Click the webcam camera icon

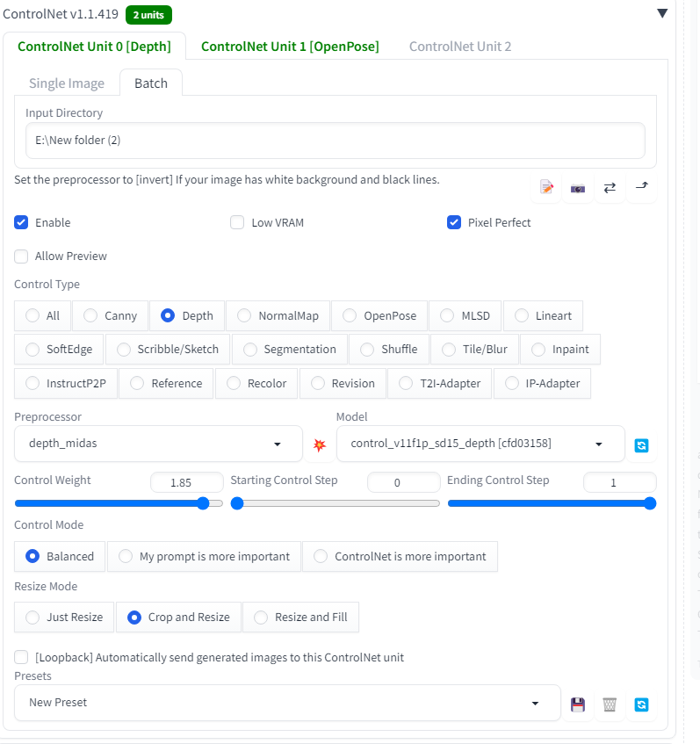(578, 187)
